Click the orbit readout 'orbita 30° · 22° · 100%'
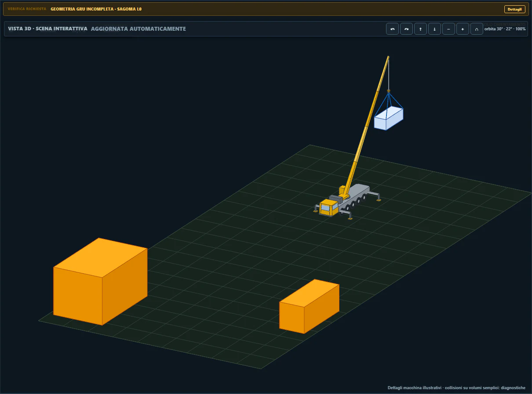This screenshot has height=394, width=532. click(505, 29)
